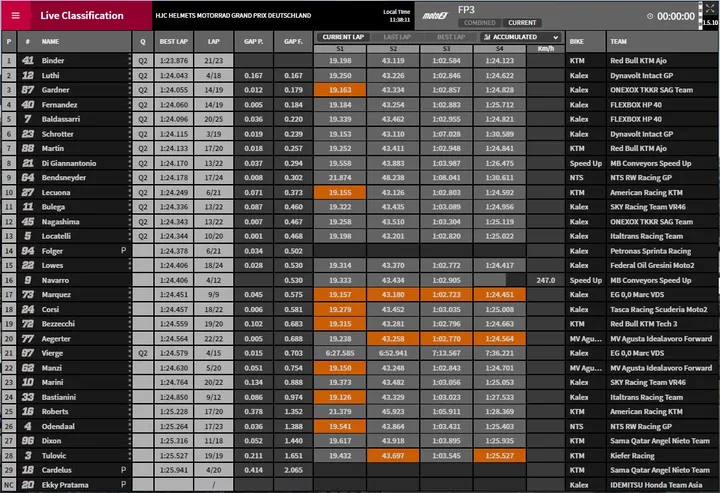Click rider number 73 Marquez
The width and height of the screenshot is (720, 493).
pyautogui.click(x=28, y=295)
